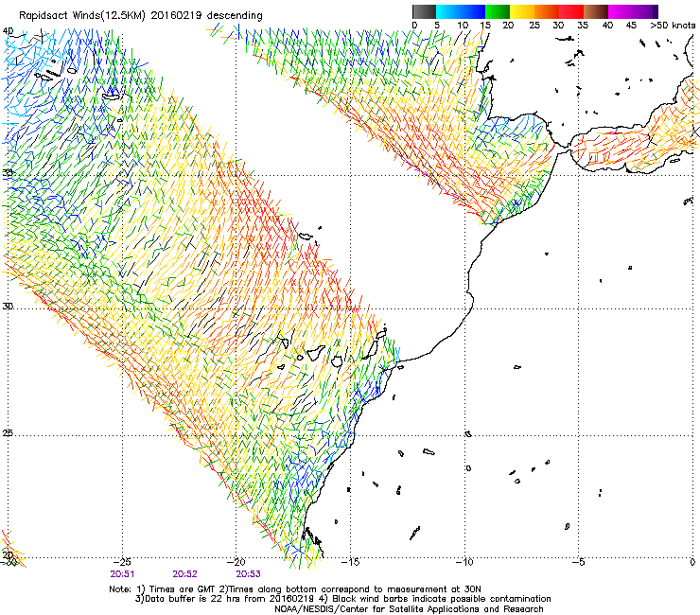Click the second note line beginning '3)Data buffer is 22 hrs'
Screen dimensions: 700x615
pos(342,599)
